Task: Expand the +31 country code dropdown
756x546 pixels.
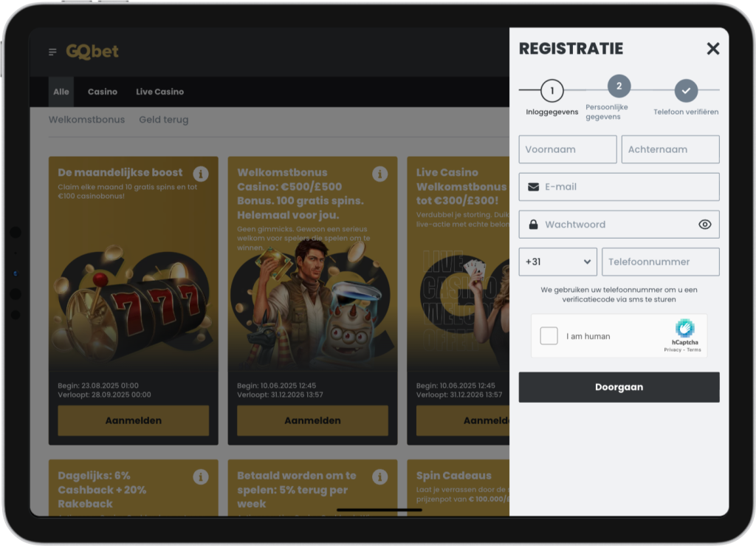Action: (557, 262)
